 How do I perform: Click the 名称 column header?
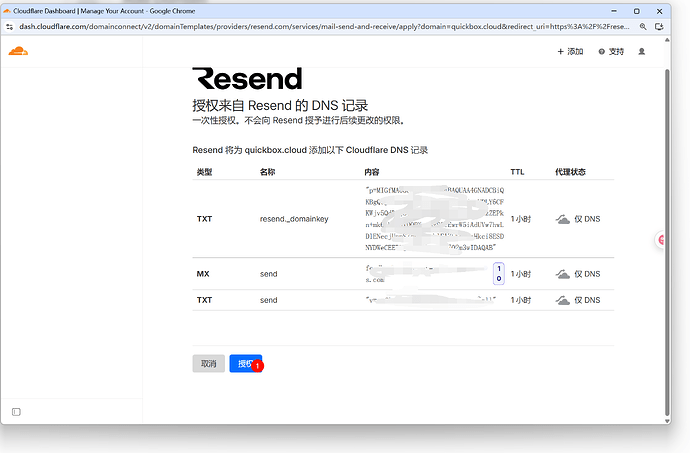[268, 172]
